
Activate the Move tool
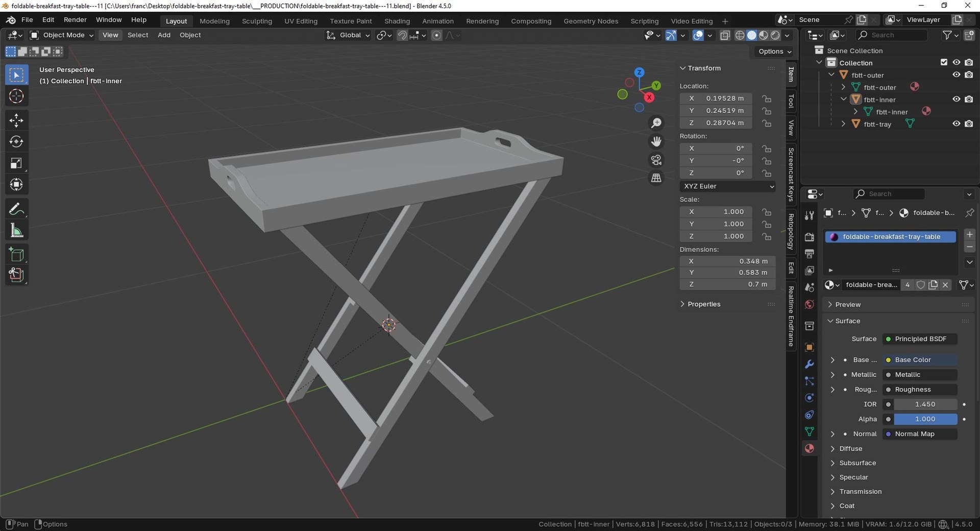coord(16,120)
